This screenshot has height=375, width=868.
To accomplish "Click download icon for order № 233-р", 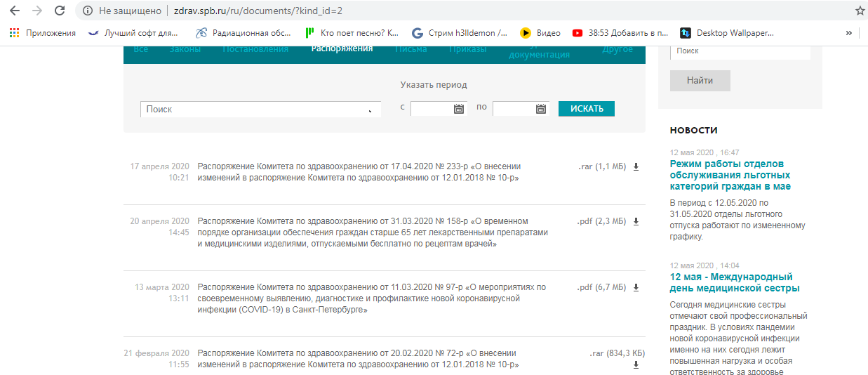I will tap(636, 167).
